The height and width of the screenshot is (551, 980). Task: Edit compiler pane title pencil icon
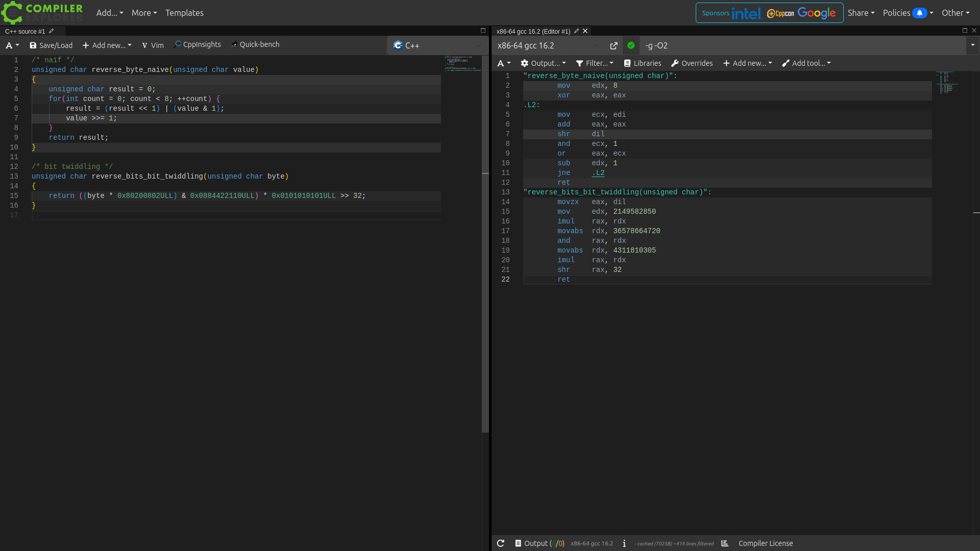576,31
